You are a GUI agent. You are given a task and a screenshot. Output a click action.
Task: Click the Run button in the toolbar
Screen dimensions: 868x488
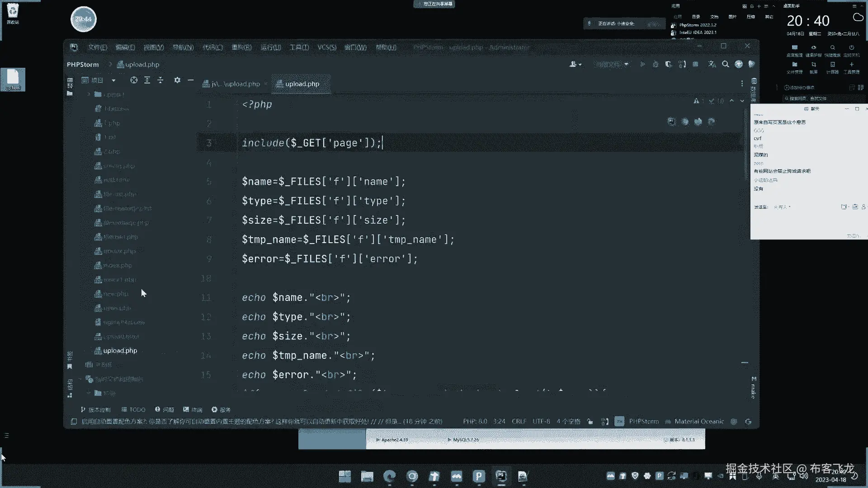click(642, 64)
